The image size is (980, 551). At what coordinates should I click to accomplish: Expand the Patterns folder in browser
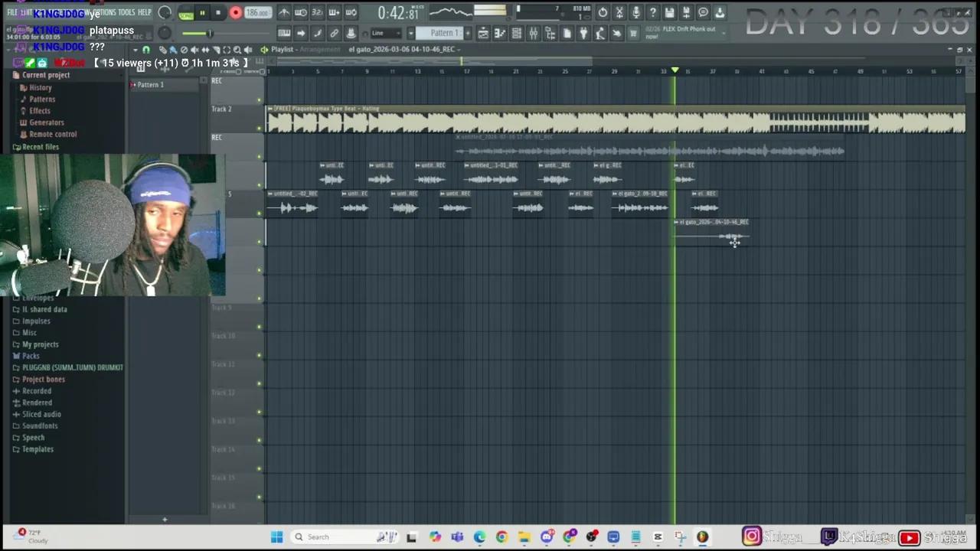(42, 99)
